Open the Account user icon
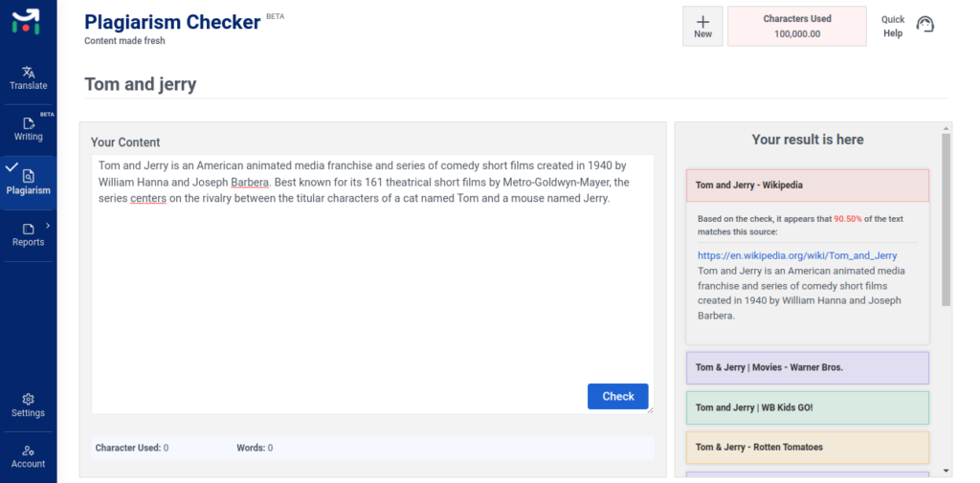The image size is (980, 483). 28,450
